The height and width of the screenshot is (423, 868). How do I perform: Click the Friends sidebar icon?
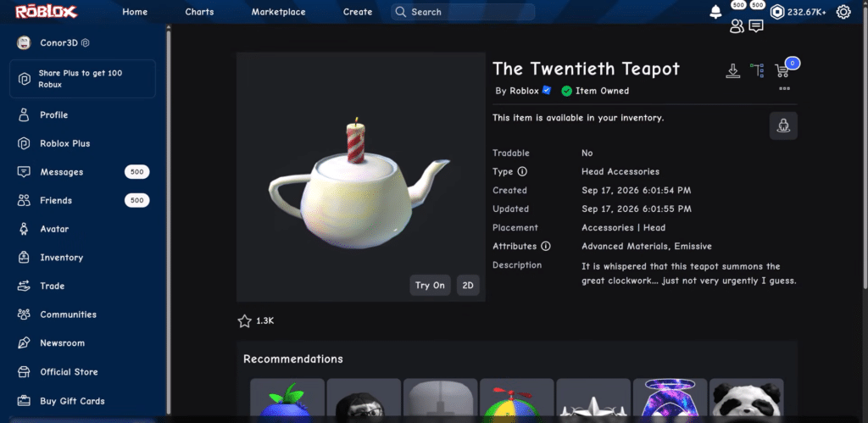click(x=23, y=200)
